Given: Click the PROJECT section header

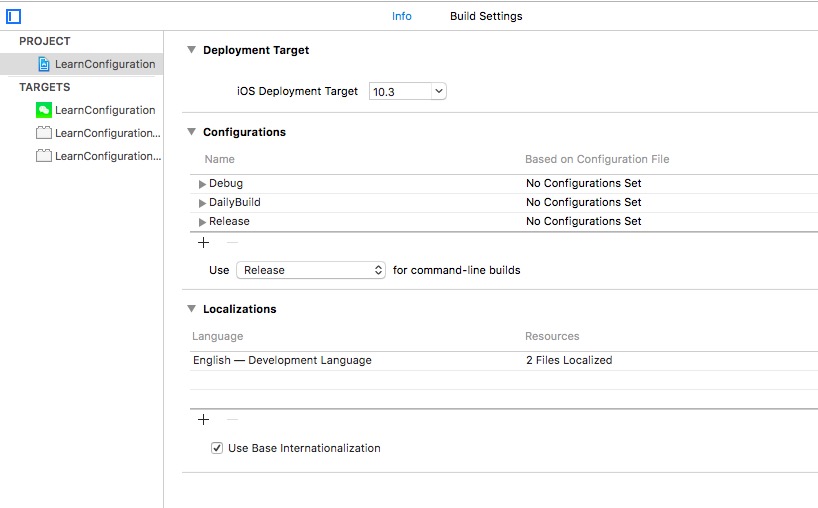Looking at the screenshot, I should (45, 41).
